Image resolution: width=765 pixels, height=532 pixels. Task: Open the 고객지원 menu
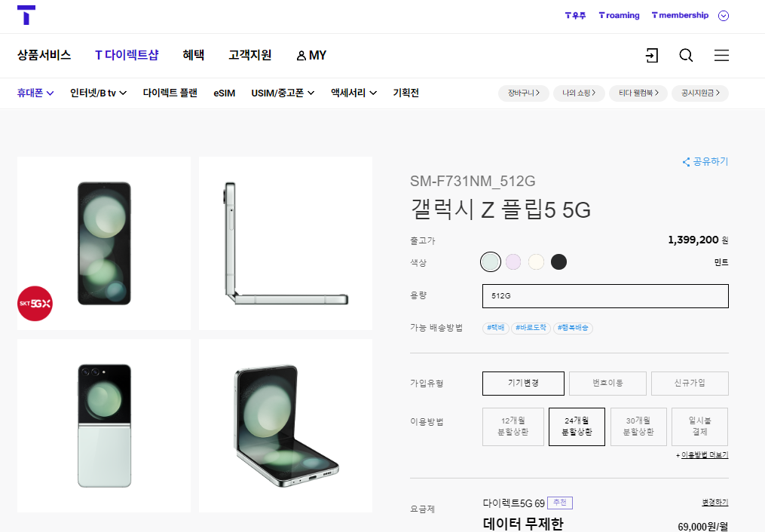coord(249,55)
